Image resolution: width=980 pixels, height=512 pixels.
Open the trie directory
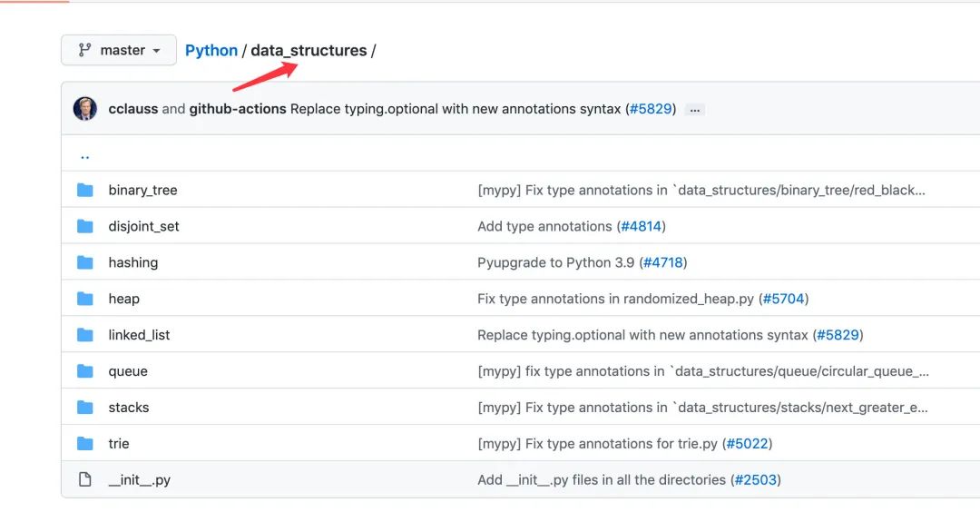pyautogui.click(x=119, y=444)
